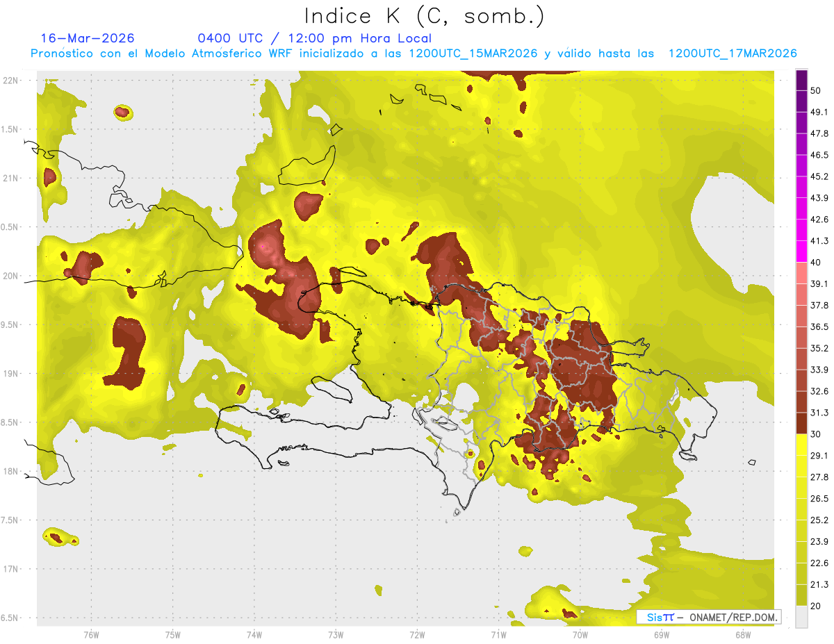Click the colorbar value 41.3

(x=819, y=241)
